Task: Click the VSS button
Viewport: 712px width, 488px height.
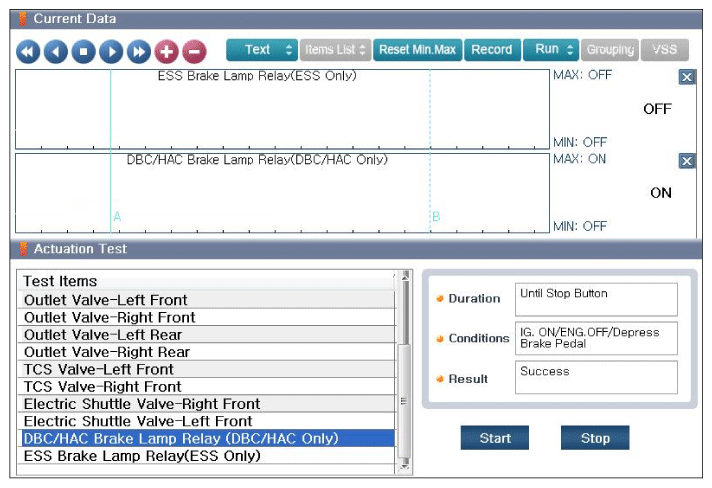Action: [665, 49]
